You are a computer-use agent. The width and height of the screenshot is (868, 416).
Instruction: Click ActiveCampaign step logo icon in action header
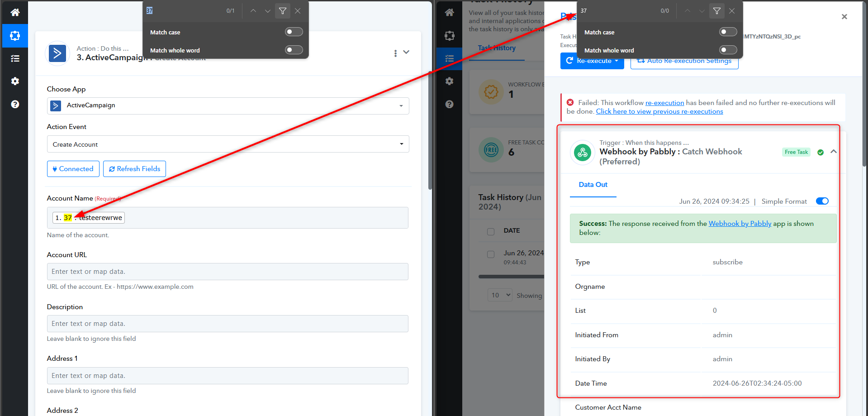click(x=57, y=53)
